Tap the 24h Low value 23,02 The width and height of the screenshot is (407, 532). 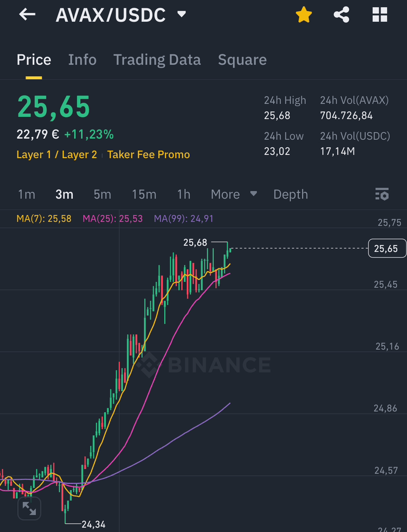(277, 151)
